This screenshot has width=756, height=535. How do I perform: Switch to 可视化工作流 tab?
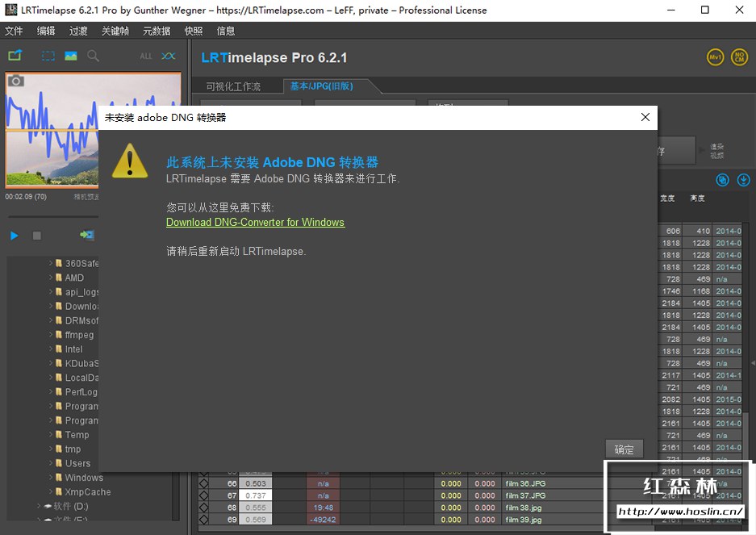click(x=233, y=86)
